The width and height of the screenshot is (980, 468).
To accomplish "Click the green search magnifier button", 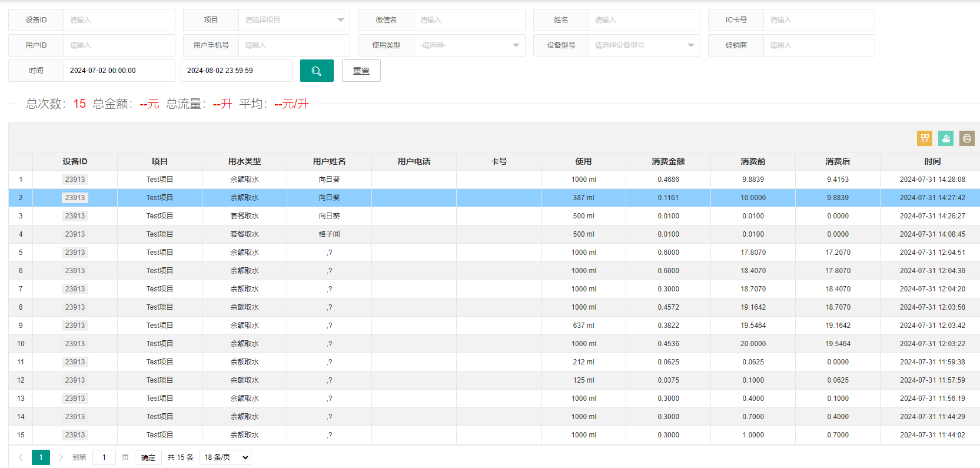I will (x=317, y=71).
